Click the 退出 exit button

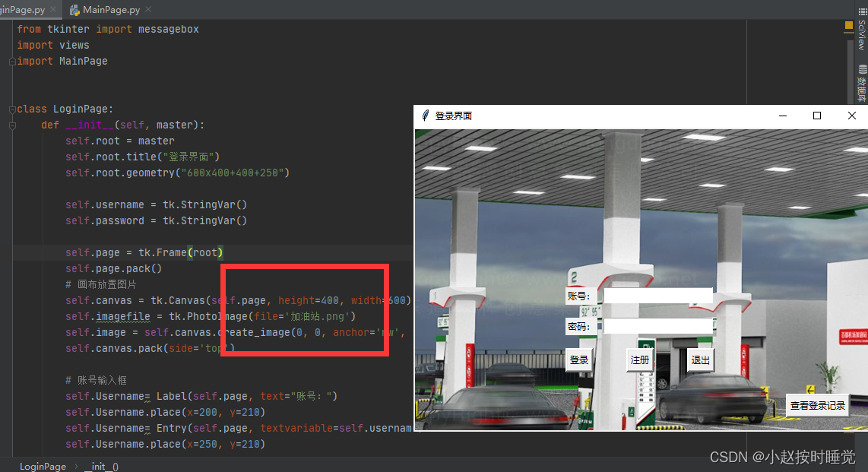[700, 360]
